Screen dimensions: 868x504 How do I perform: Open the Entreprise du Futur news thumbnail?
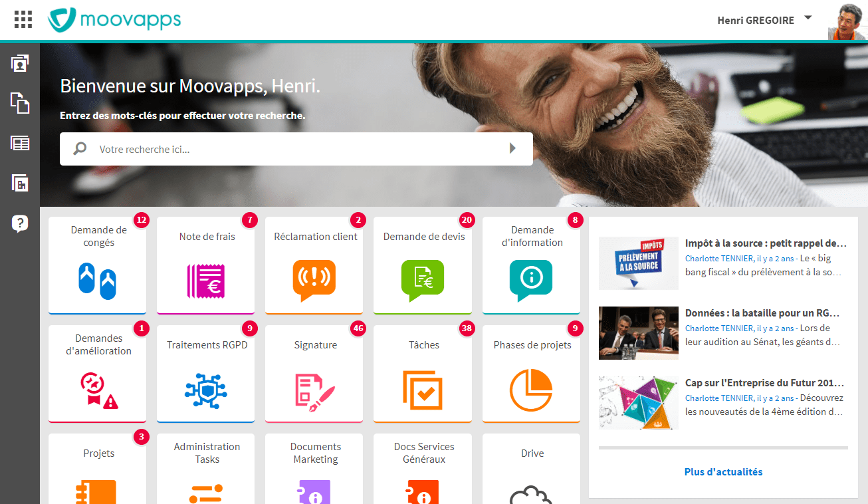pyautogui.click(x=639, y=402)
